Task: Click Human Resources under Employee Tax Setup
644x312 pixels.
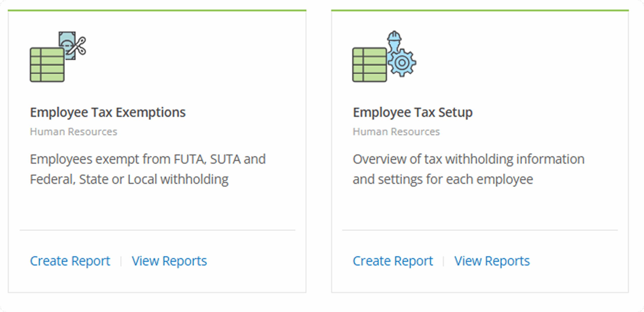Action: pos(396,132)
